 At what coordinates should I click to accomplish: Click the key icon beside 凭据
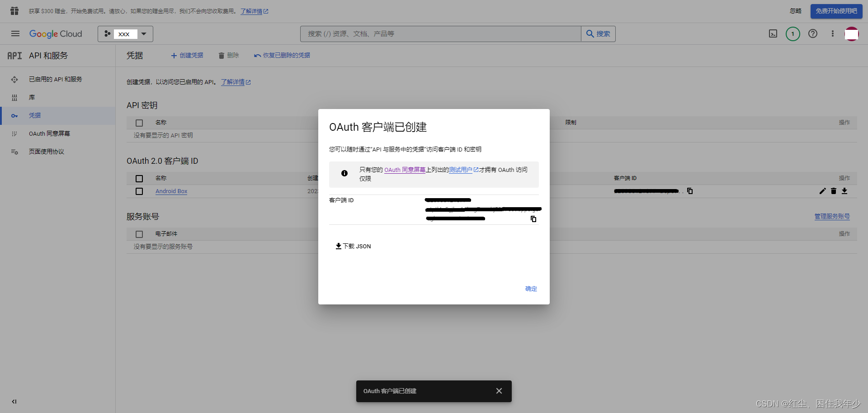pos(14,116)
